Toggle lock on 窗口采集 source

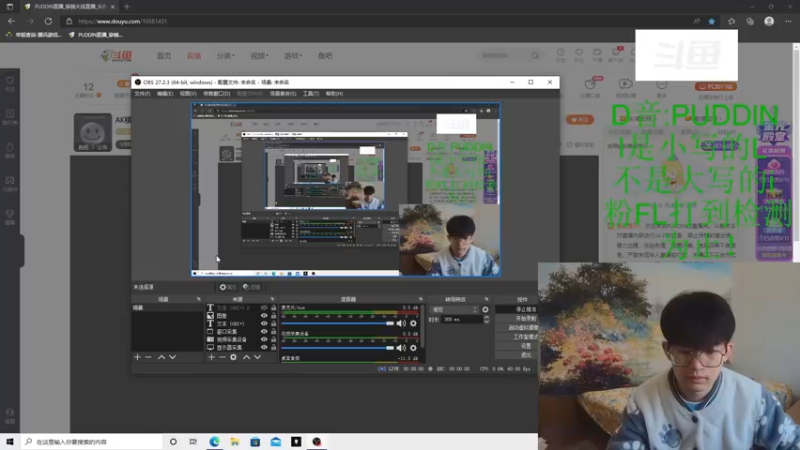click(x=273, y=332)
